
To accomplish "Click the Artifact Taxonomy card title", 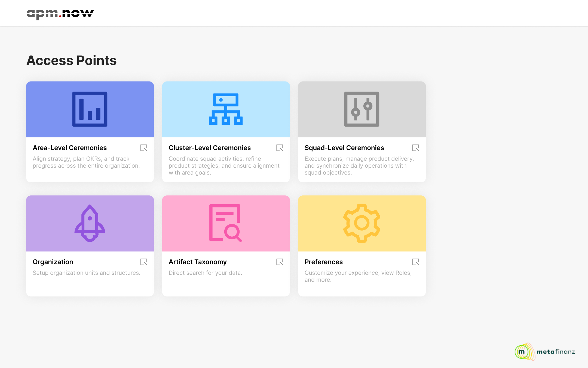I will coord(198,262).
